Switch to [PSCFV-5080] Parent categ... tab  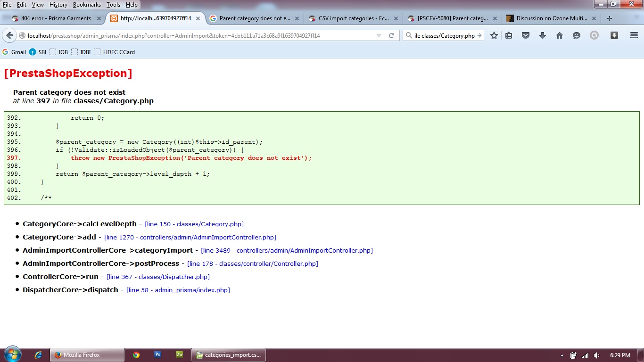coord(452,18)
